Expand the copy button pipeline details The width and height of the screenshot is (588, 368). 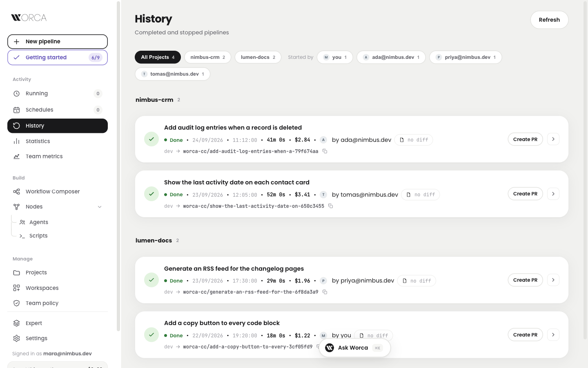553,334
